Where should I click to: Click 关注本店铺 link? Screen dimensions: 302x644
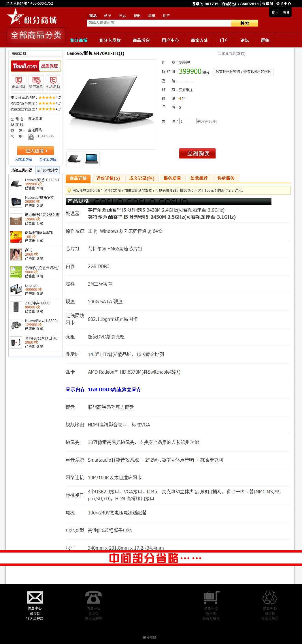[48, 160]
